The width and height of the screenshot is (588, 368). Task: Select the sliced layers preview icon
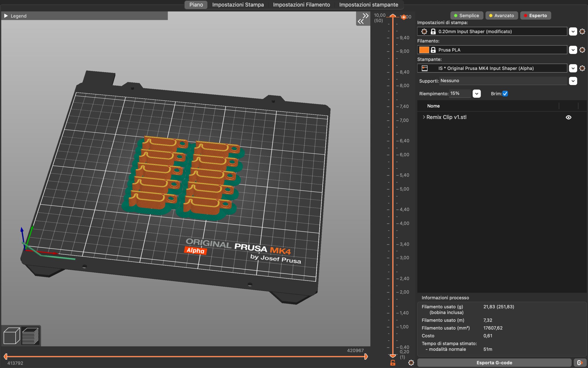tap(30, 336)
